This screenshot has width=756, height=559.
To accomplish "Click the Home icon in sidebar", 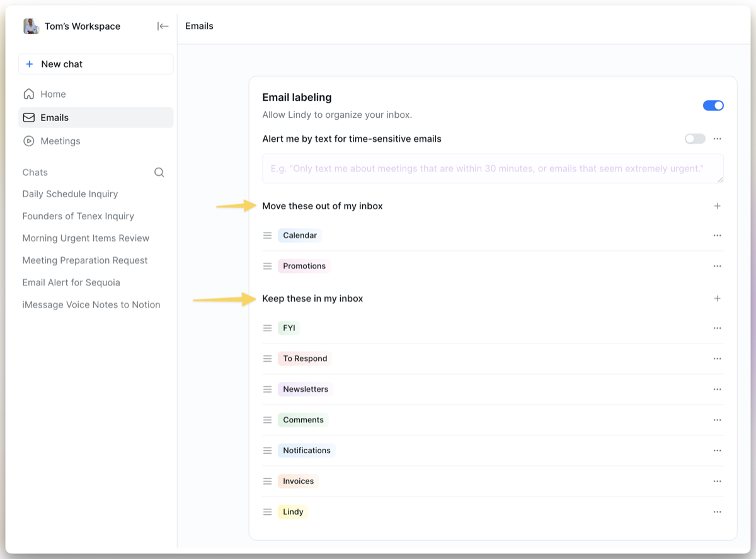I will (29, 93).
